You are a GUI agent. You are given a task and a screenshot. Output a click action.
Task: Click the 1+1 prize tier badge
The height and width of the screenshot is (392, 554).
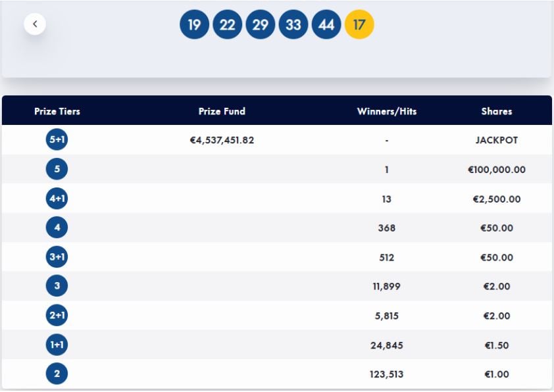click(57, 345)
